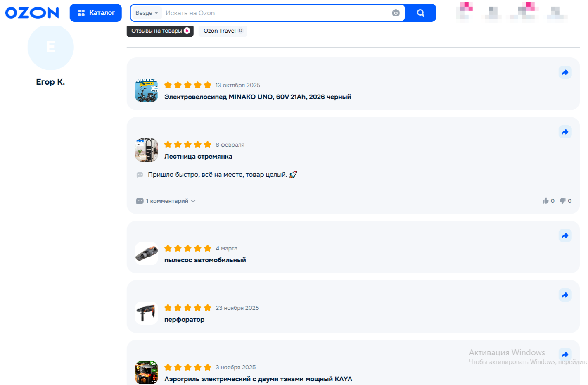Click review date 3 ноября 2025

coord(236,367)
